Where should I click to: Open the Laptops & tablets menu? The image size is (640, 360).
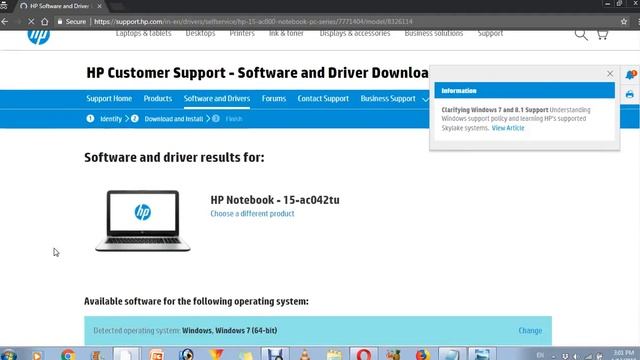point(143,33)
